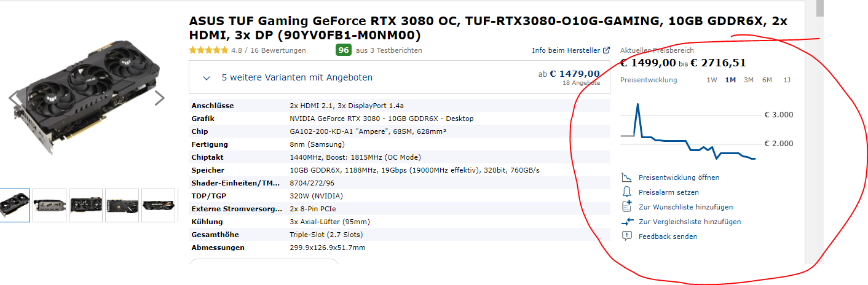Click the TDP/TGP value 320W (NVIDIA)
Screen dimensions: 868x285
(x=316, y=196)
